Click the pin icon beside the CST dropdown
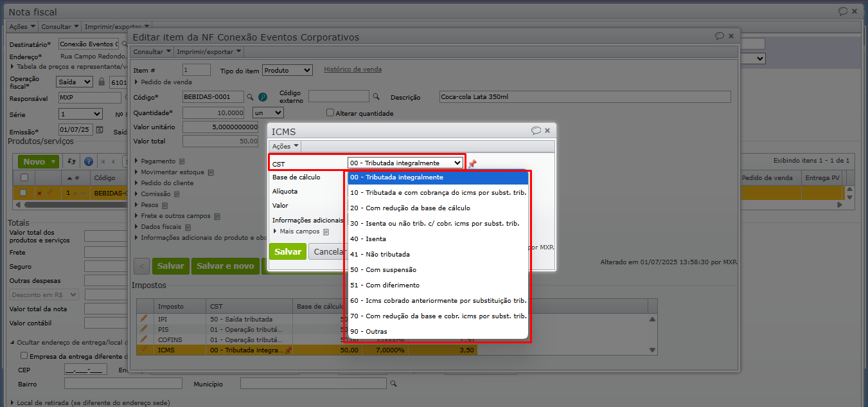Screen dimensions: 868x407 pos(472,164)
